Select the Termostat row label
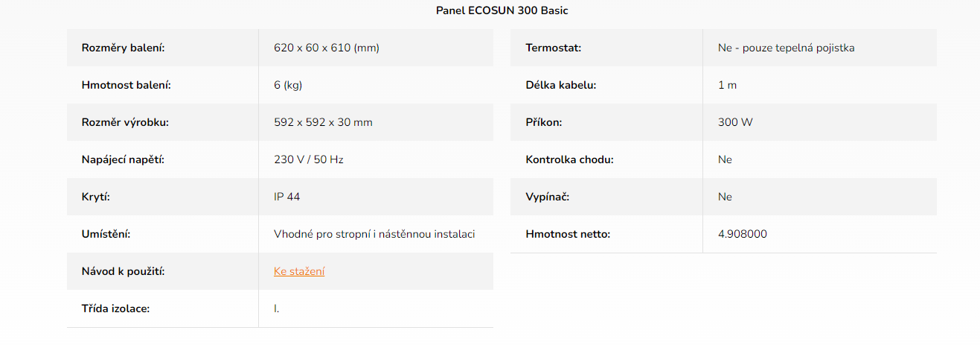The height and width of the screenshot is (345, 980). pos(554,48)
